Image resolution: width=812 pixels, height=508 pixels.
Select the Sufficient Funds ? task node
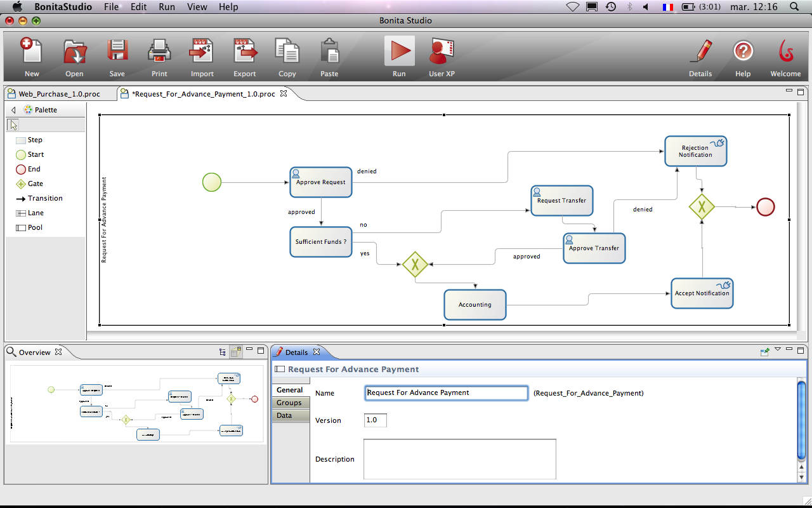coord(321,242)
